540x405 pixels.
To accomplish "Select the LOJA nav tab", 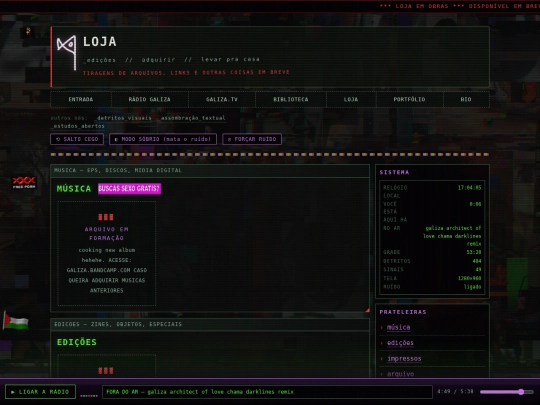I will [351, 100].
